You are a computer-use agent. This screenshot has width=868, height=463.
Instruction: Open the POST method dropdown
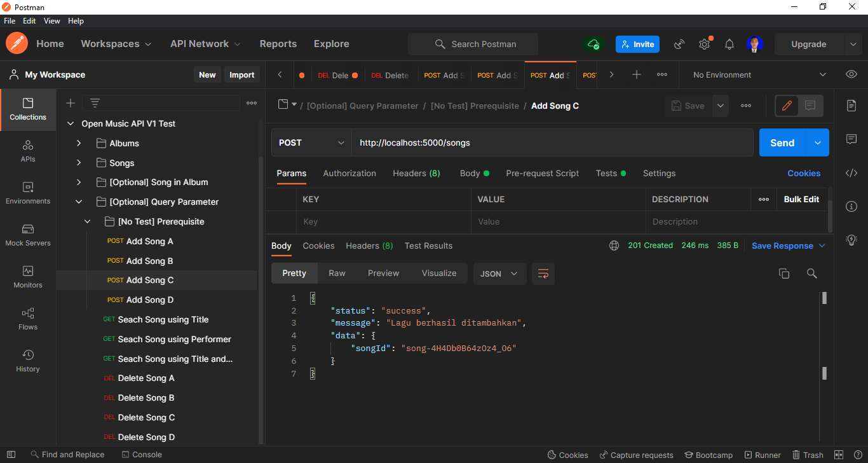click(311, 142)
